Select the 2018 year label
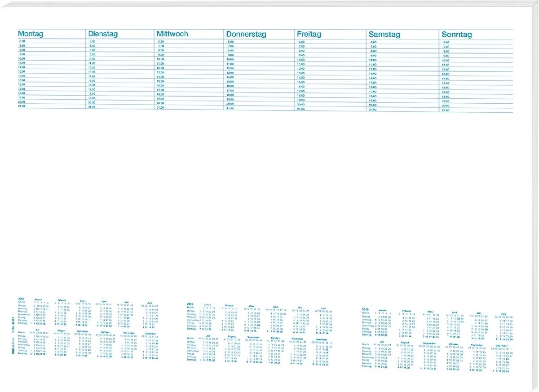The width and height of the screenshot is (539, 392). click(190, 304)
